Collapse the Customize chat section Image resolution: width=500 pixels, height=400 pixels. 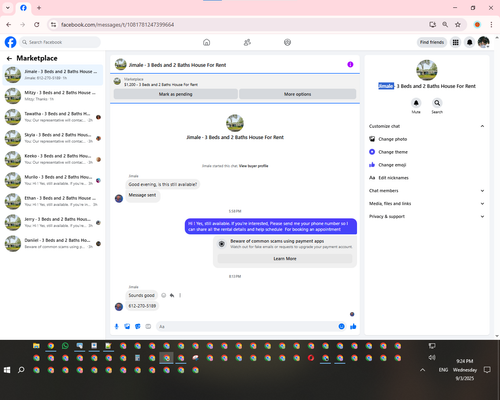(482, 126)
